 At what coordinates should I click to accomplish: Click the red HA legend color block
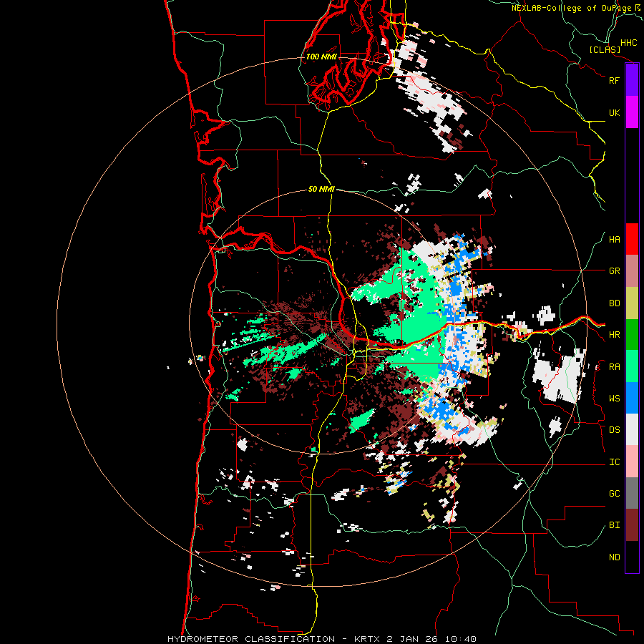point(632,239)
